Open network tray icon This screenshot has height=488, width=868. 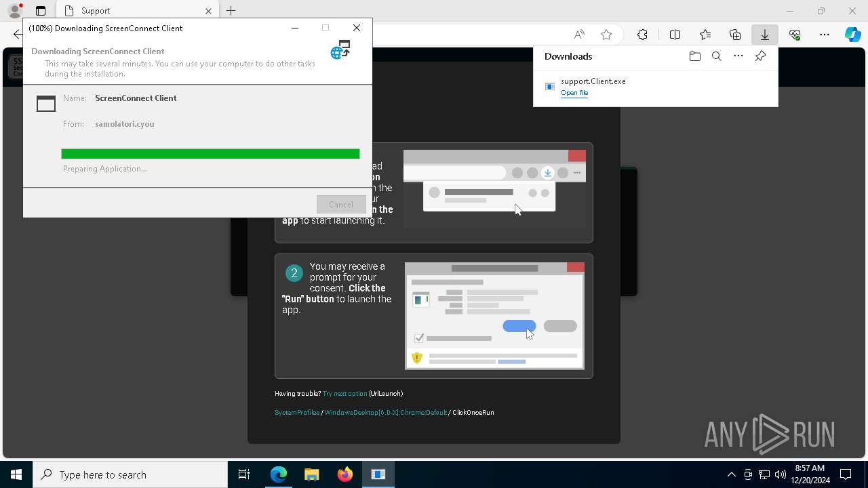[764, 474]
